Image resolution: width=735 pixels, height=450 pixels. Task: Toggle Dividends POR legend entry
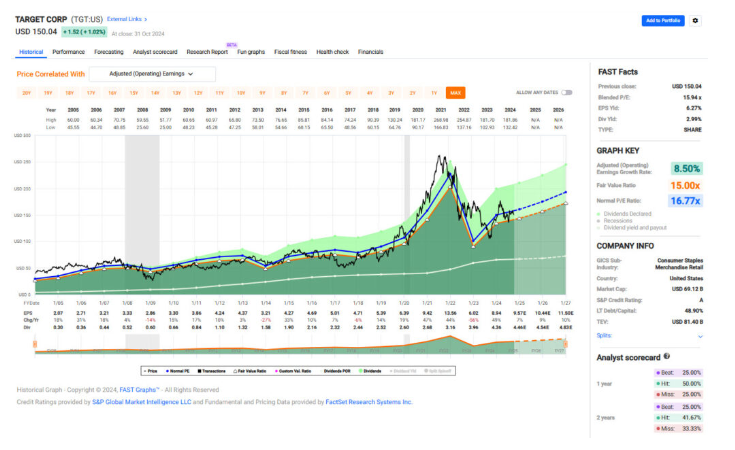click(335, 371)
